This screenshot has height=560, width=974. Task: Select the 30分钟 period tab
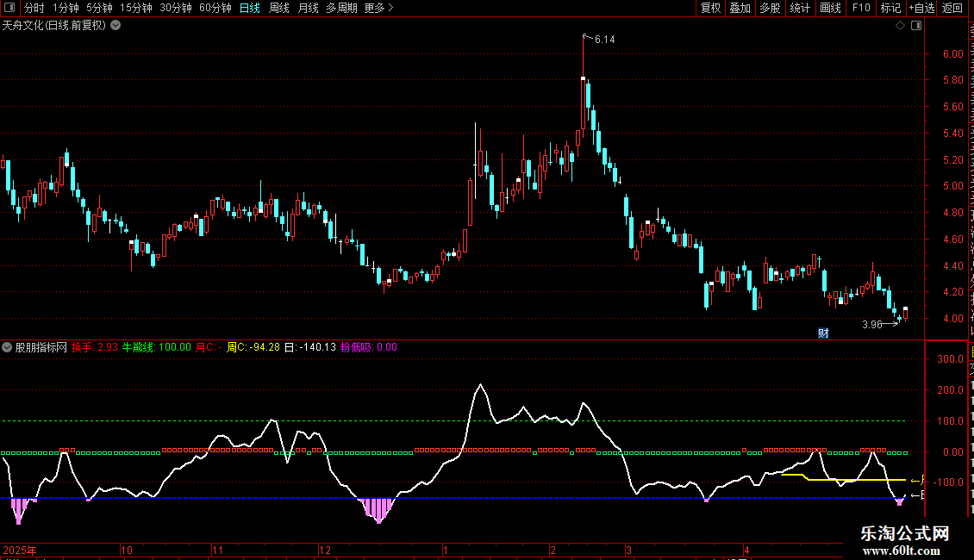tap(176, 8)
